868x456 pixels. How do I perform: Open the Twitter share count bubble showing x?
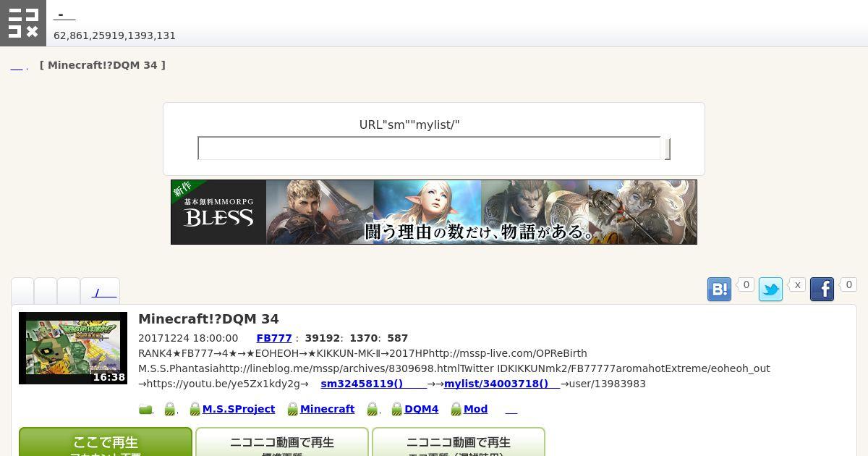tap(797, 285)
